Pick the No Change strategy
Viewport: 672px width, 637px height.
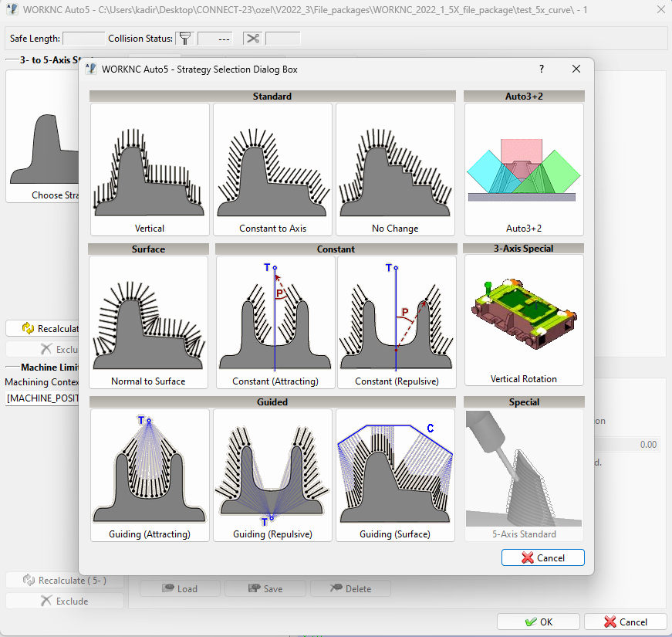tap(395, 169)
